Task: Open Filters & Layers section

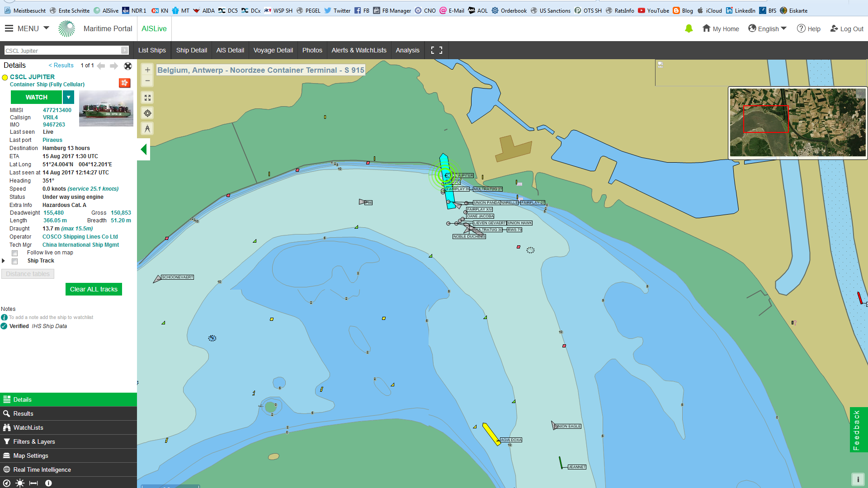Action: pos(68,441)
